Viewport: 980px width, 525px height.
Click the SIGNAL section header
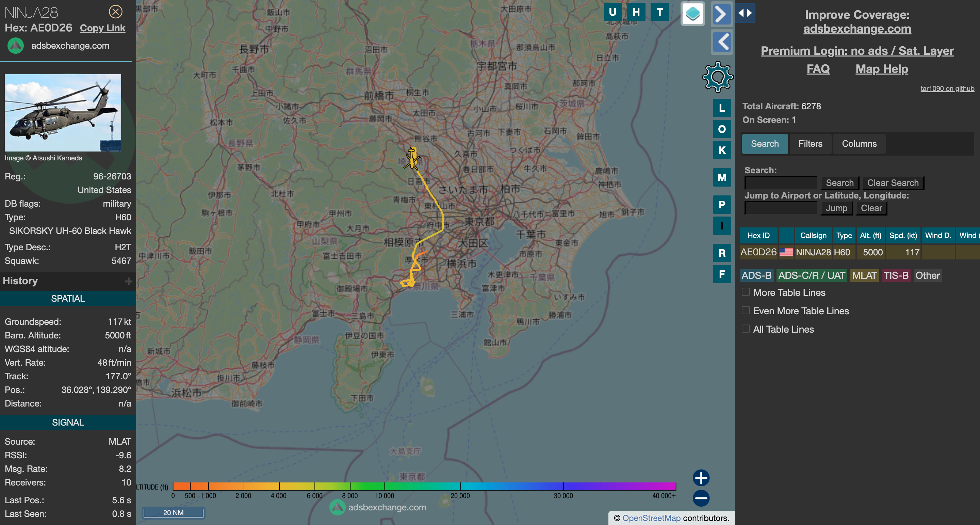click(68, 422)
